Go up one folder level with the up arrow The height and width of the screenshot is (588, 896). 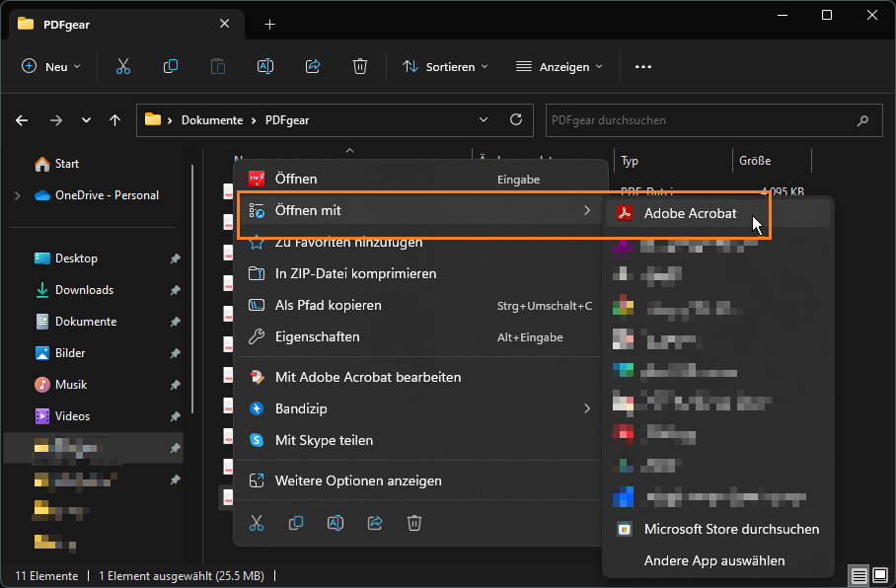point(114,119)
